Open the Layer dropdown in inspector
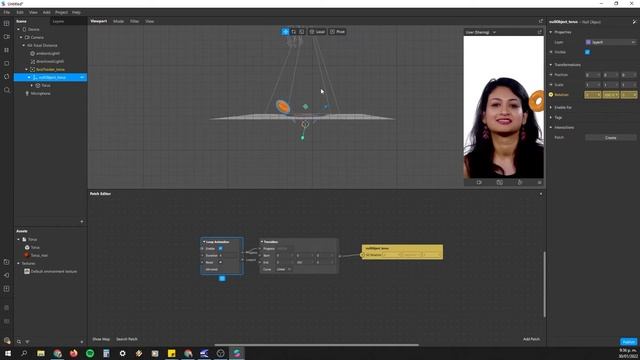 click(611, 42)
